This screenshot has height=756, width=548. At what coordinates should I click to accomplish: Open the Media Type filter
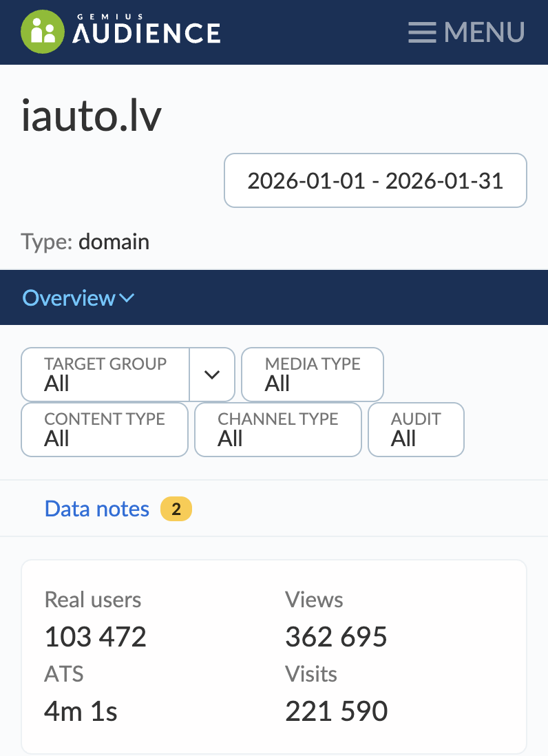coord(312,375)
